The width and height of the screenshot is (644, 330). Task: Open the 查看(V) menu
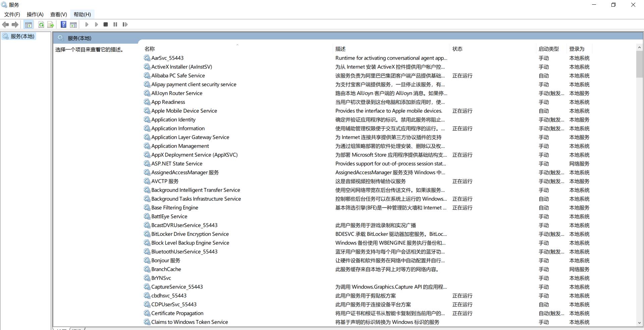coord(59,14)
